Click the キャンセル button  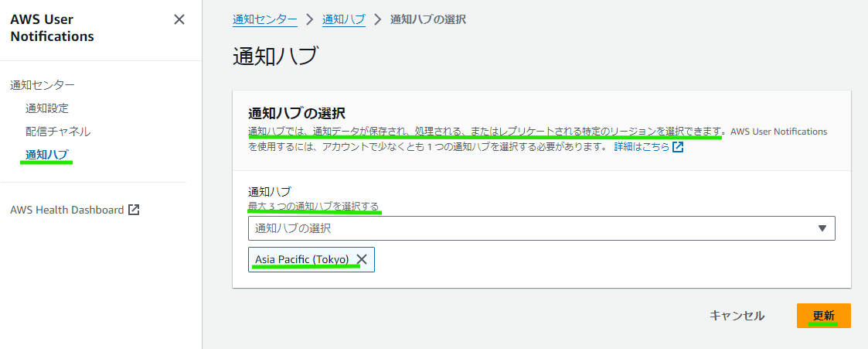click(737, 316)
